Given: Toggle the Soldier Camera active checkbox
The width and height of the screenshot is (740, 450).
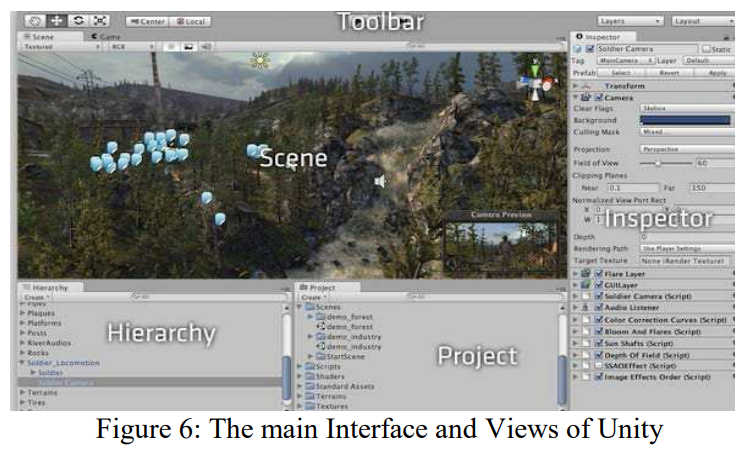Looking at the screenshot, I should click(x=589, y=49).
